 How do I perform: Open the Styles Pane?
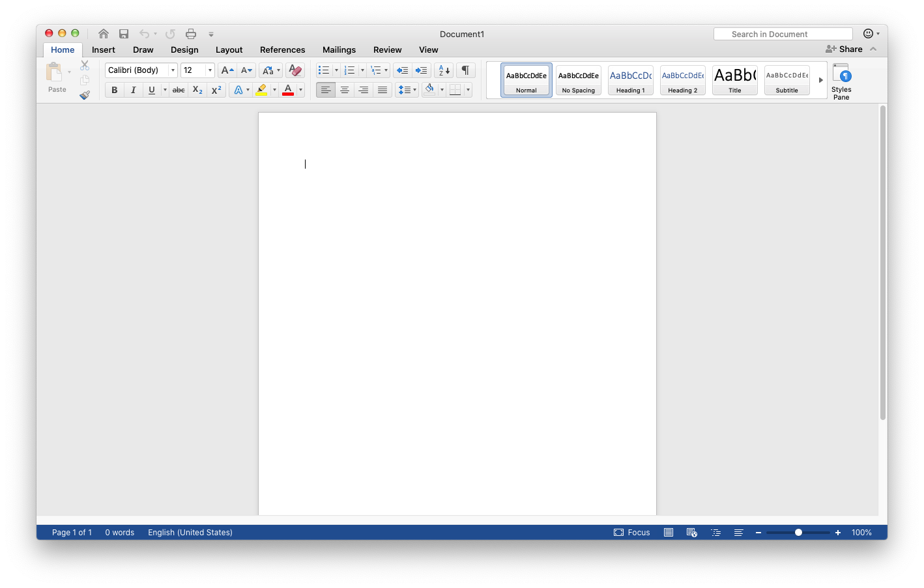(841, 81)
